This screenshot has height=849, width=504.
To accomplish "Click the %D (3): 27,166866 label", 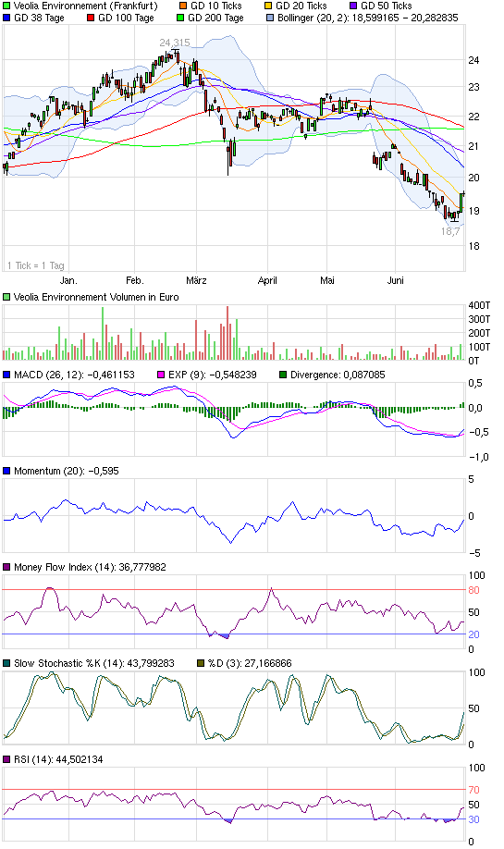I will pyautogui.click(x=250, y=663).
